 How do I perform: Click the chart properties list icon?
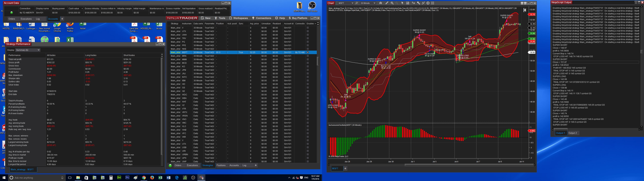point(433,3)
